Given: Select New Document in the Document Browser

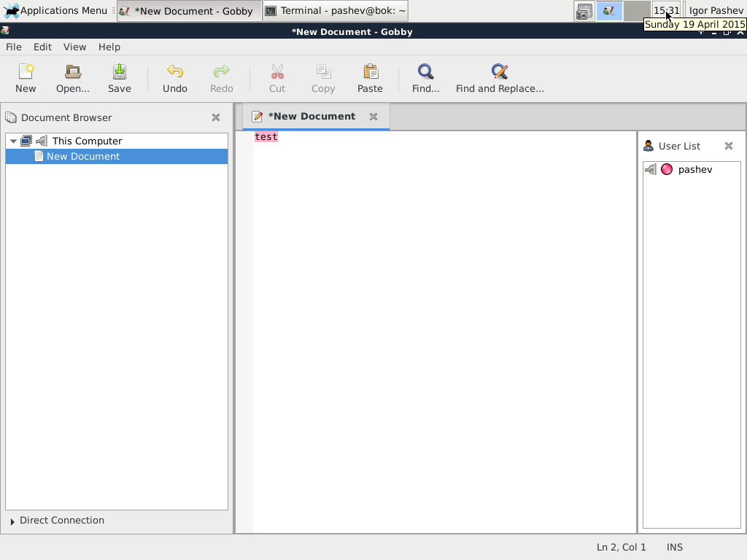Looking at the screenshot, I should point(117,156).
